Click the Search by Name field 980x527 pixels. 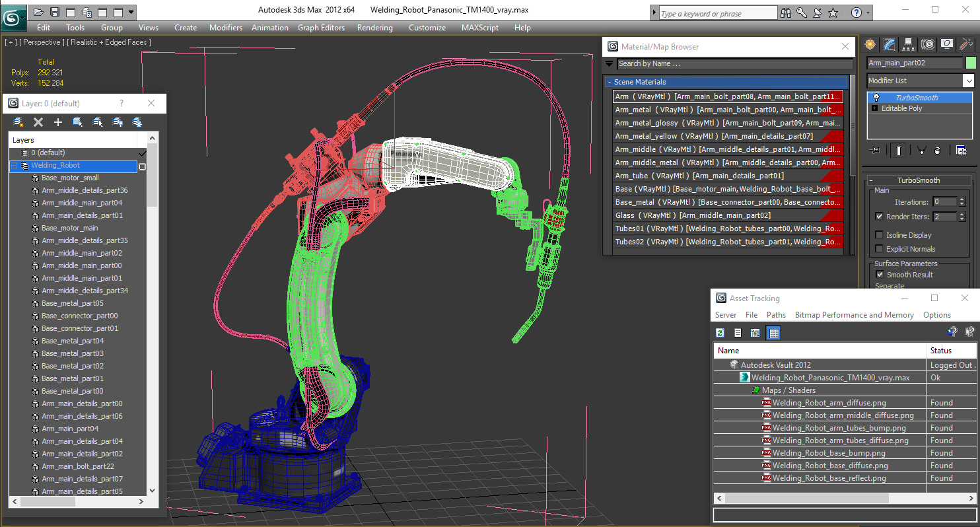click(x=735, y=63)
